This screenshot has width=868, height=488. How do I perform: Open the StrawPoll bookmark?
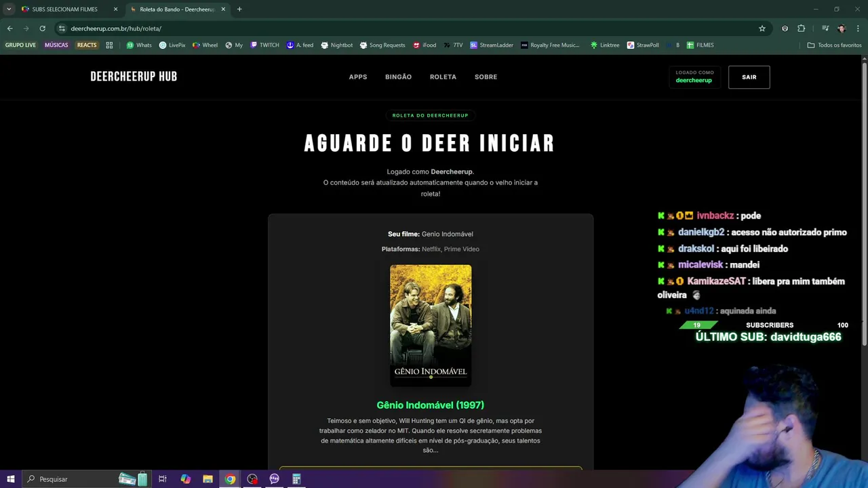click(x=643, y=45)
